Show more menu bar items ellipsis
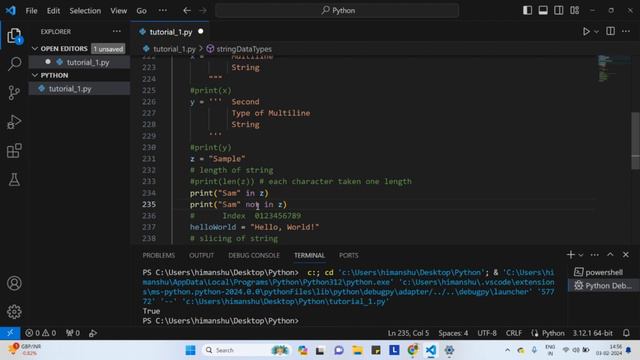This screenshot has width=640, height=360. click(x=162, y=10)
